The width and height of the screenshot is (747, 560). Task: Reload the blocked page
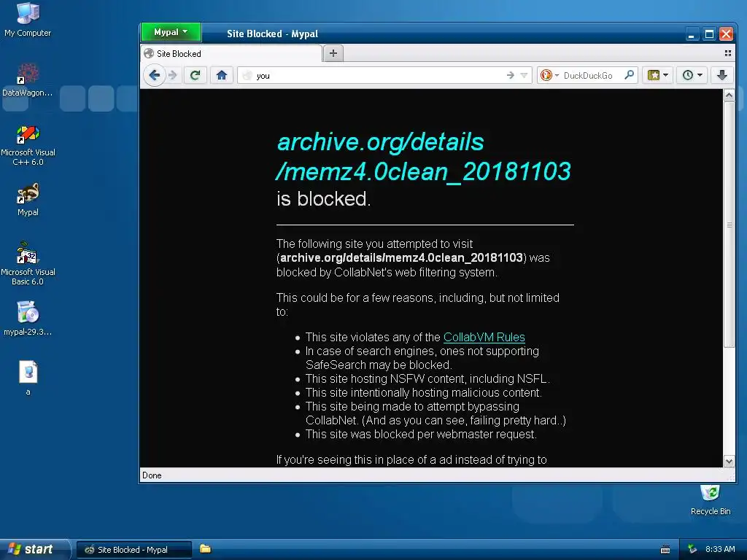(x=195, y=75)
